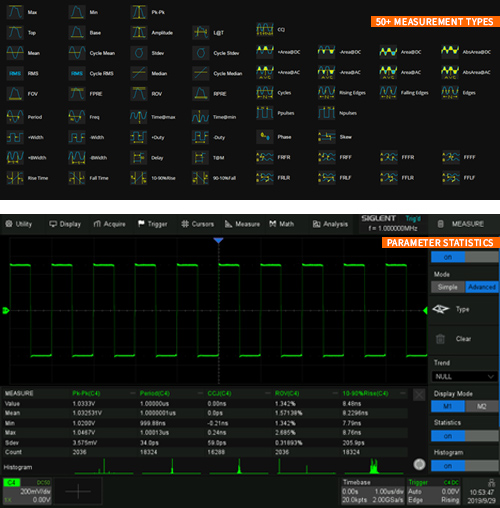
Task: Open the Trigger menu
Action: tap(153, 224)
